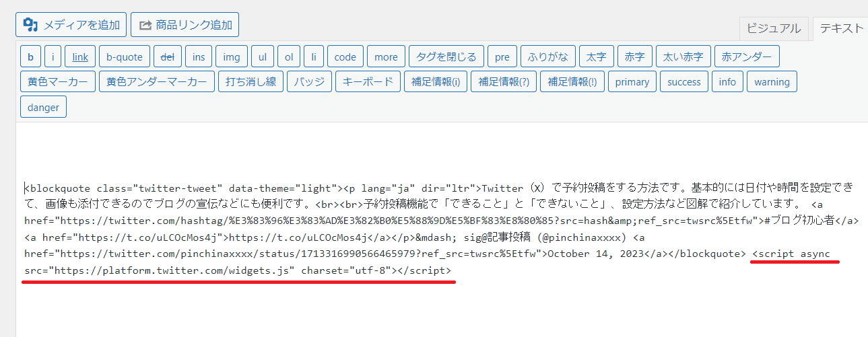Insert a バッジ badge
The width and height of the screenshot is (868, 337).
pyautogui.click(x=310, y=82)
